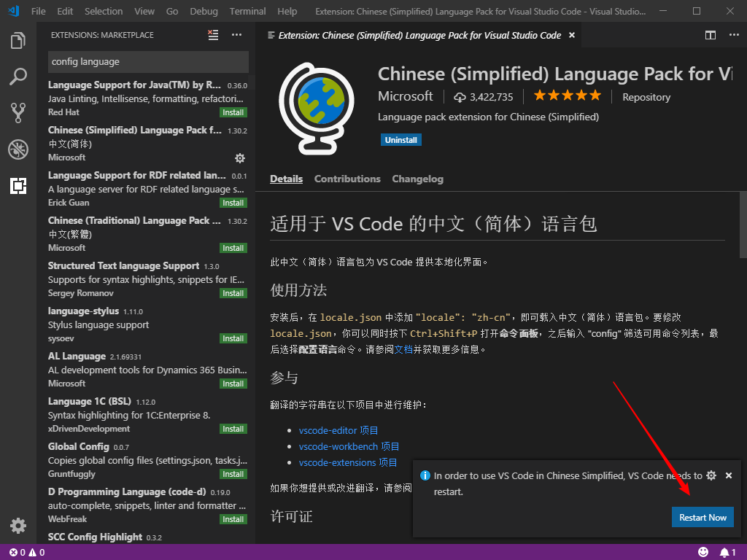
Task: Open the Debug menu
Action: pos(204,11)
